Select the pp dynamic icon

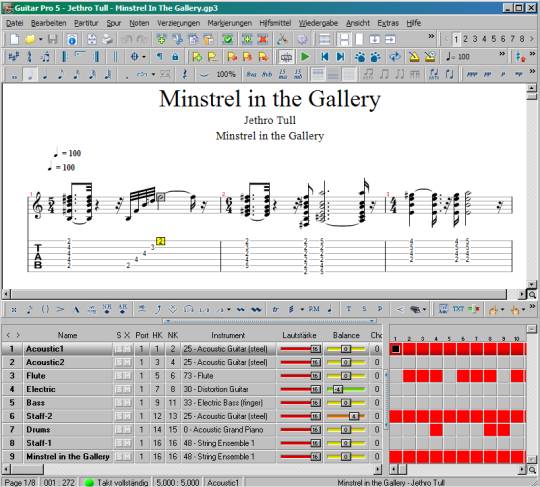pyautogui.click(x=487, y=74)
